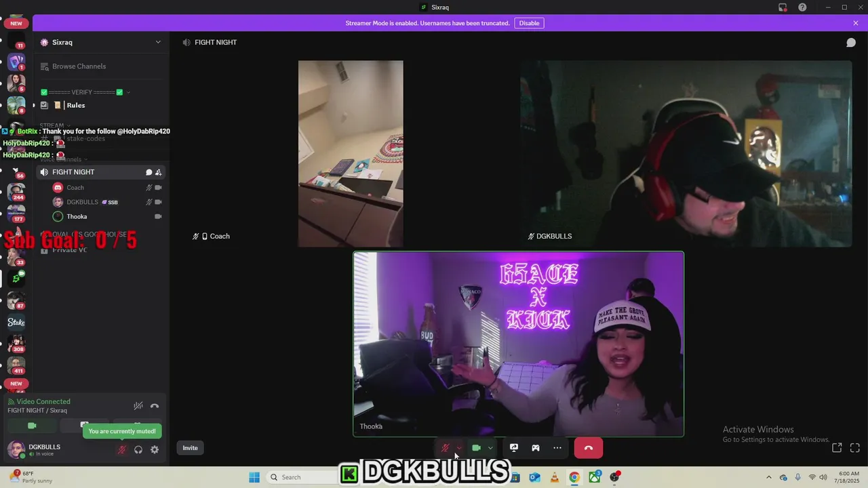This screenshot has width=868, height=488.
Task: Turn off camera in the call control bar
Action: (x=476, y=448)
